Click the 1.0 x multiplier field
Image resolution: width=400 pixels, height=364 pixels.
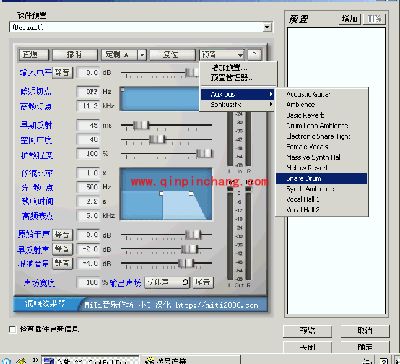point(88,173)
